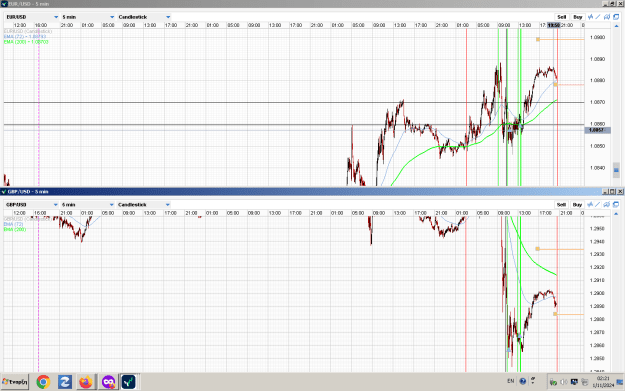Click the alert horn icon in EUR/USD chart

click(x=607, y=17)
